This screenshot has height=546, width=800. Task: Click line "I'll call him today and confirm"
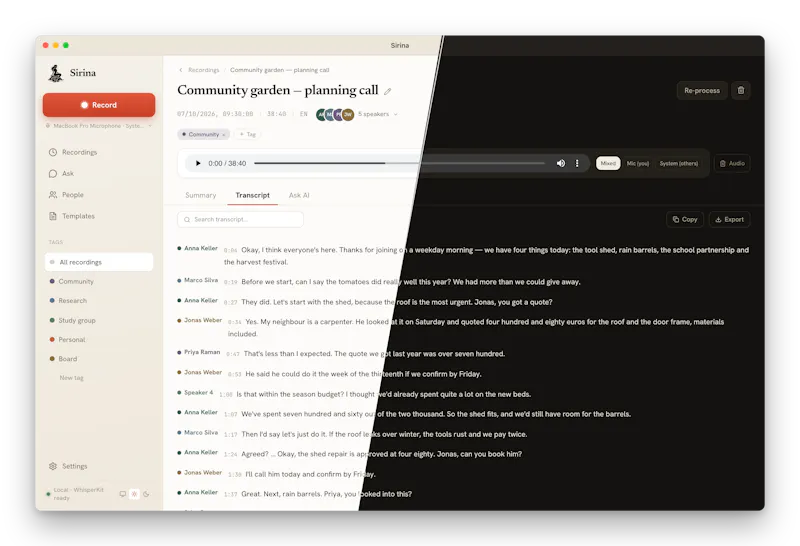[310, 474]
